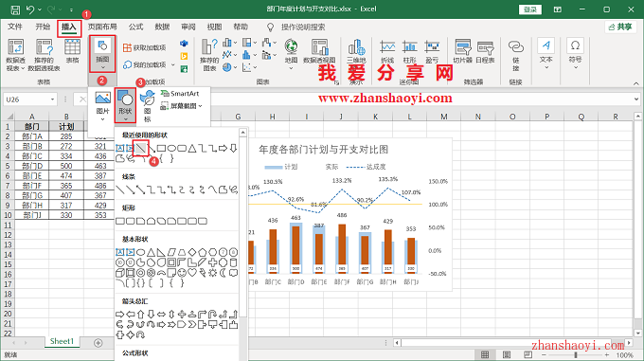The width and height of the screenshot is (644, 361).
Task: Open 推荐的图表 recommended charts
Action: click(x=209, y=55)
